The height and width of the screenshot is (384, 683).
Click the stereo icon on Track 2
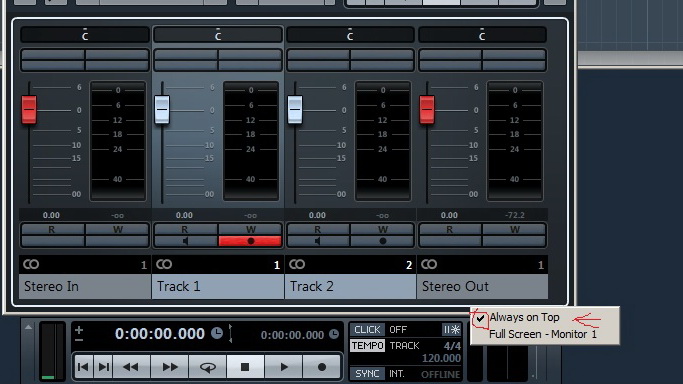[x=297, y=264]
